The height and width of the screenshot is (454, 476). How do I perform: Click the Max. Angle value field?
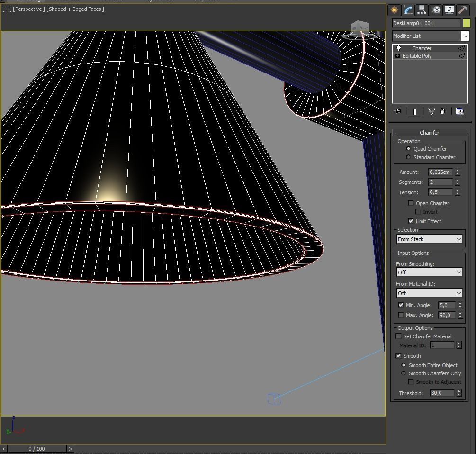click(447, 315)
